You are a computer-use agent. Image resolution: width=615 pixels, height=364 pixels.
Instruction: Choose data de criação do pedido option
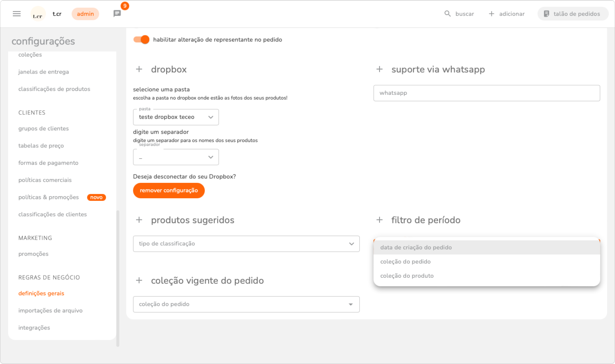pyautogui.click(x=416, y=248)
